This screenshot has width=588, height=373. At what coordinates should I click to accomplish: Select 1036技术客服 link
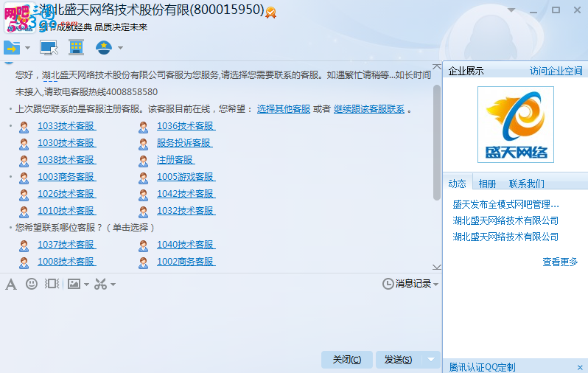click(186, 126)
